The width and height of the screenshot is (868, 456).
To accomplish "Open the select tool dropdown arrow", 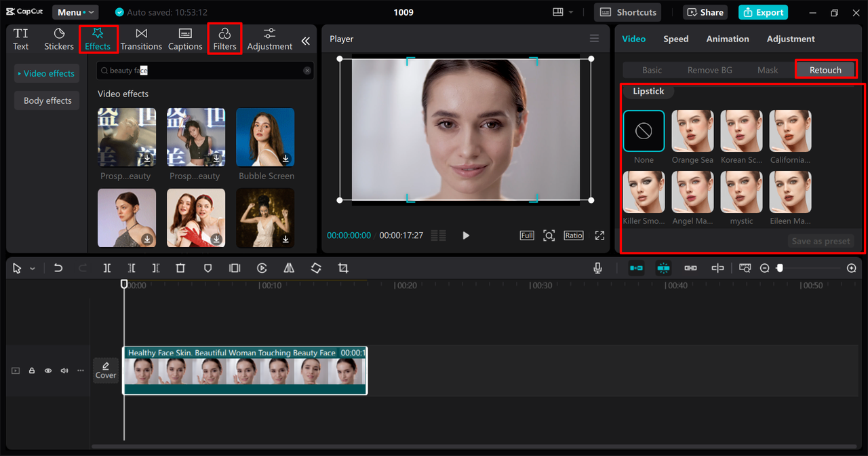I will point(32,269).
